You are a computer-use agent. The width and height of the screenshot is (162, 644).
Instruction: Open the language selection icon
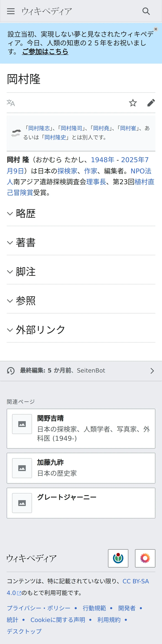[x=11, y=103]
